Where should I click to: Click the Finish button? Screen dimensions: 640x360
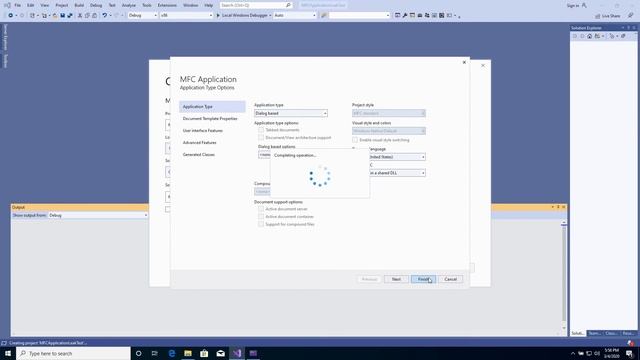click(x=423, y=279)
